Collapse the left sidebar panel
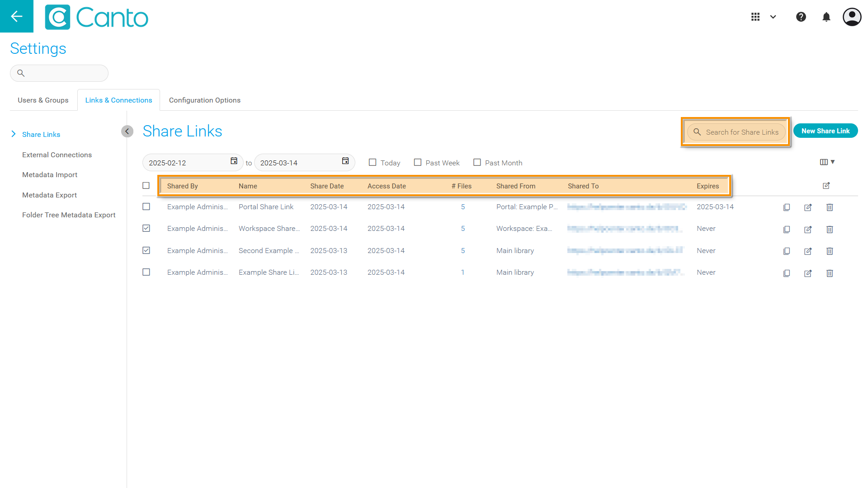This screenshot has width=868, height=488. pos(127,131)
